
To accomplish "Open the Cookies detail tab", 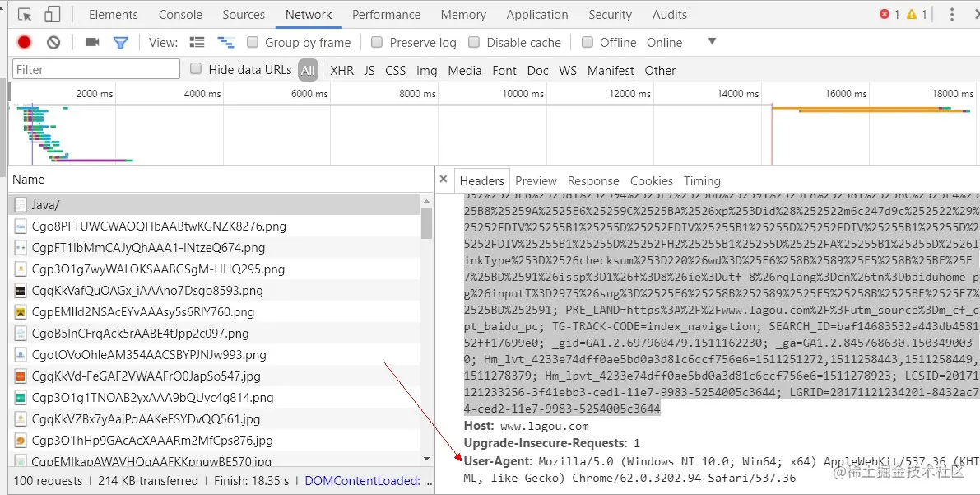I will [651, 181].
